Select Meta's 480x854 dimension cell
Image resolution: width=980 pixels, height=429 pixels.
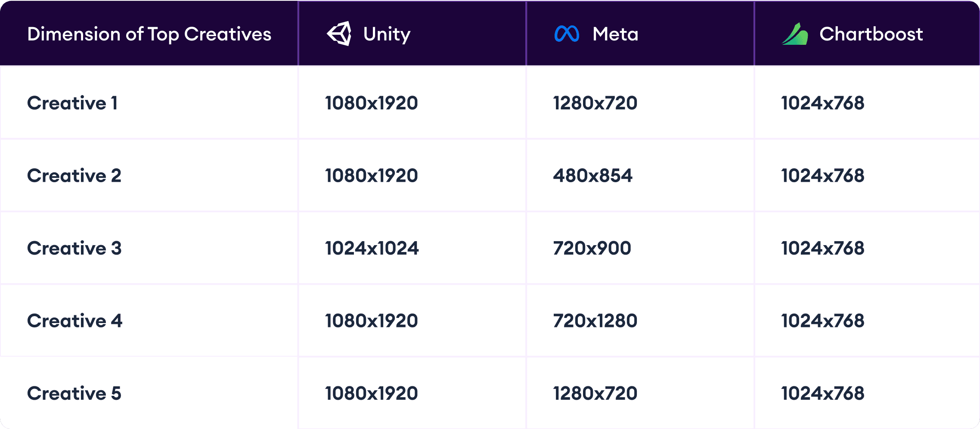point(592,176)
